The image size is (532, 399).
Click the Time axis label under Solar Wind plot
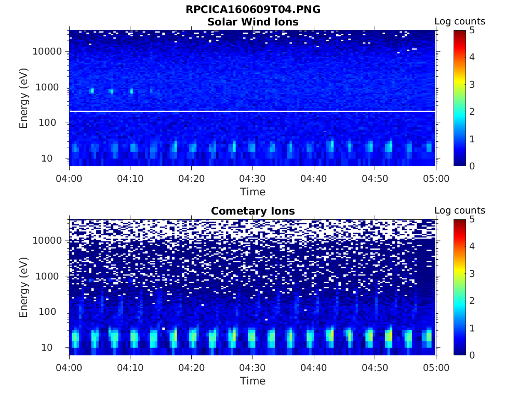pos(252,192)
